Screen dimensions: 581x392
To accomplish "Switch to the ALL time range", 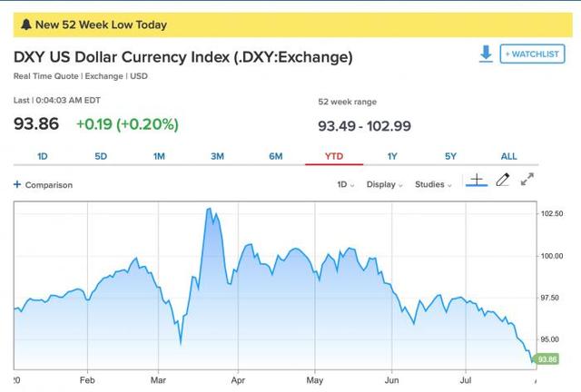I will click(x=508, y=156).
